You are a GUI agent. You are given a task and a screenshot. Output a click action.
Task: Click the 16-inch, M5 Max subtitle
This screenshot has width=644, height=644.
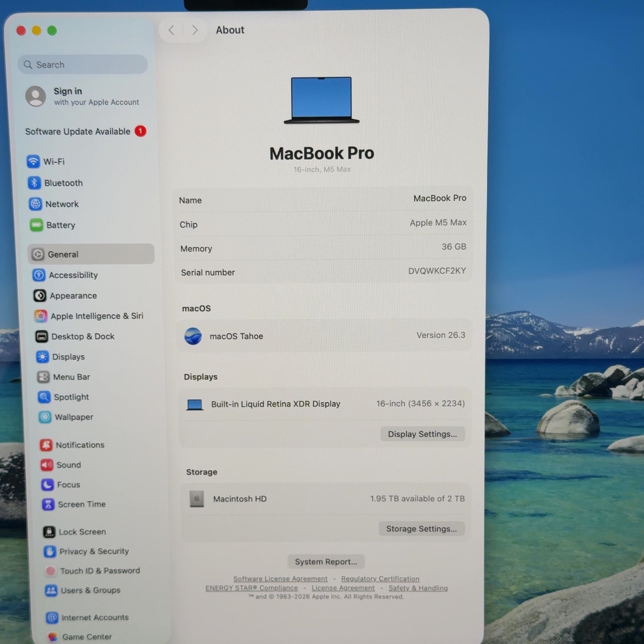tap(322, 170)
